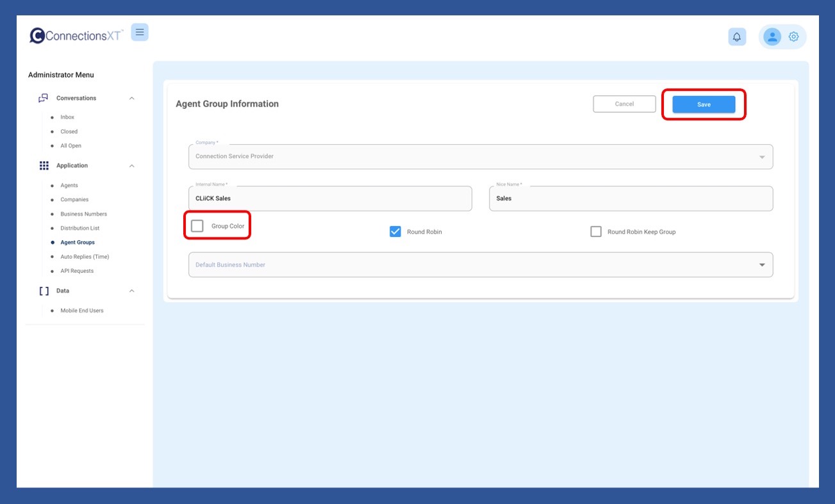
Task: Enable the Group Color checkbox
Action: click(x=197, y=226)
